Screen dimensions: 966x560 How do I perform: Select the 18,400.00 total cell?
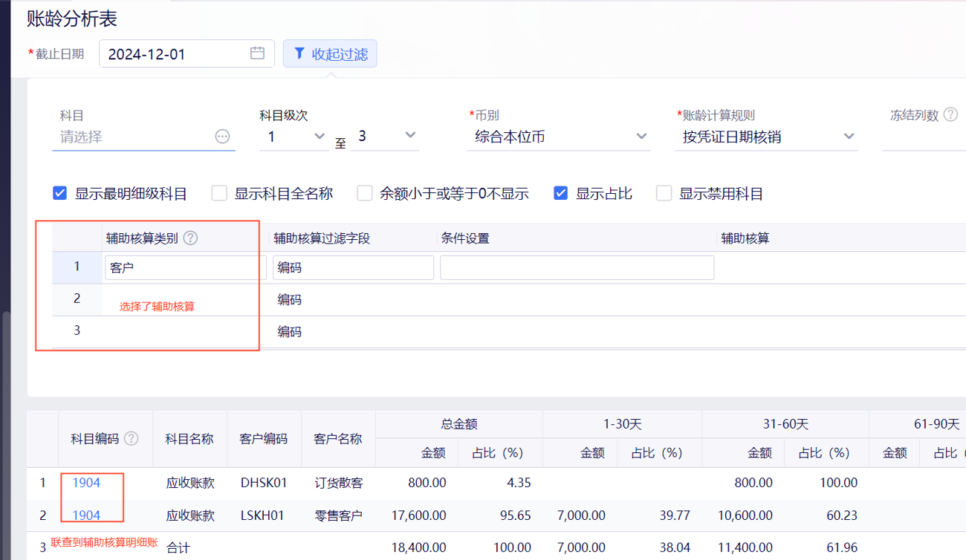tap(418, 547)
